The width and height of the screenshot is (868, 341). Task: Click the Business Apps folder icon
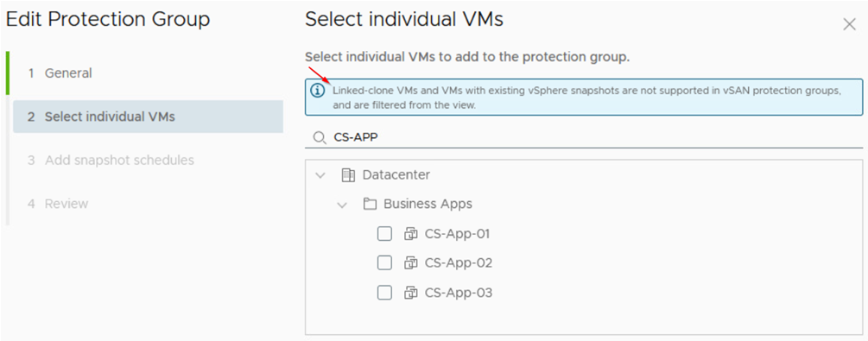tap(370, 205)
